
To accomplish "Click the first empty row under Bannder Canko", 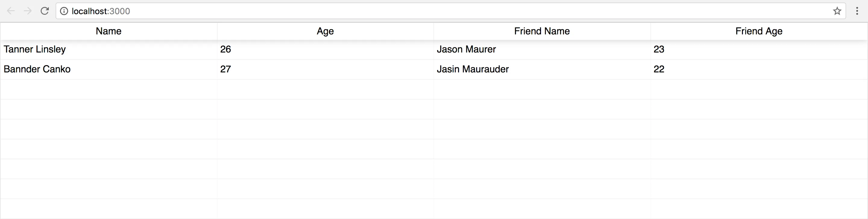I will pos(108,89).
